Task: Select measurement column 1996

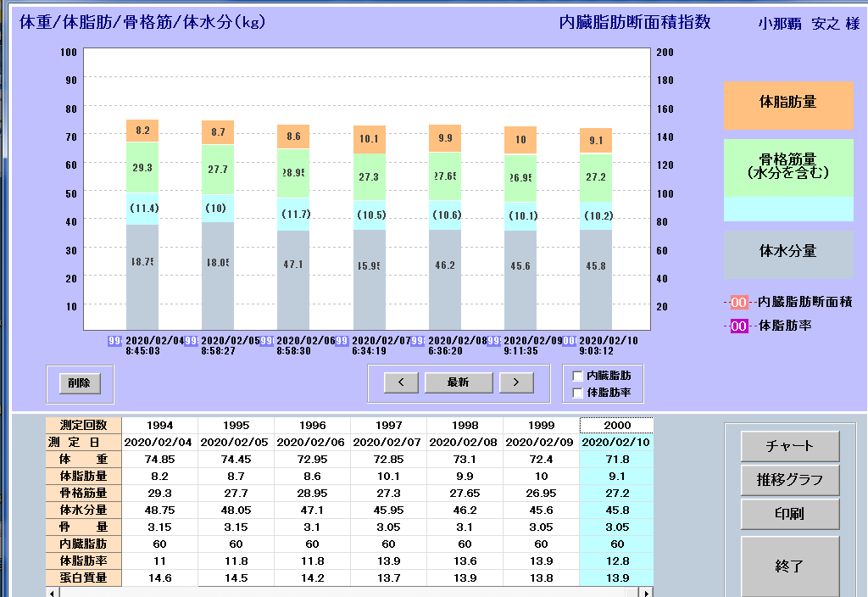Action: tap(313, 426)
